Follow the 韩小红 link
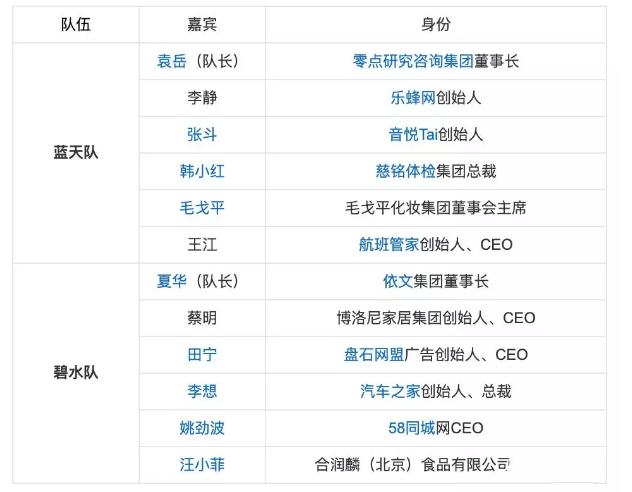The width and height of the screenshot is (632, 492). (x=201, y=171)
